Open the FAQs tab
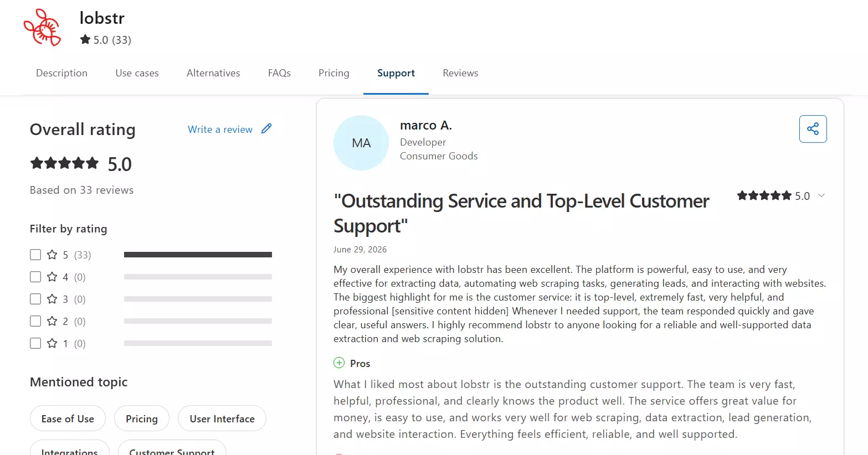The height and width of the screenshot is (455, 868). coord(279,73)
